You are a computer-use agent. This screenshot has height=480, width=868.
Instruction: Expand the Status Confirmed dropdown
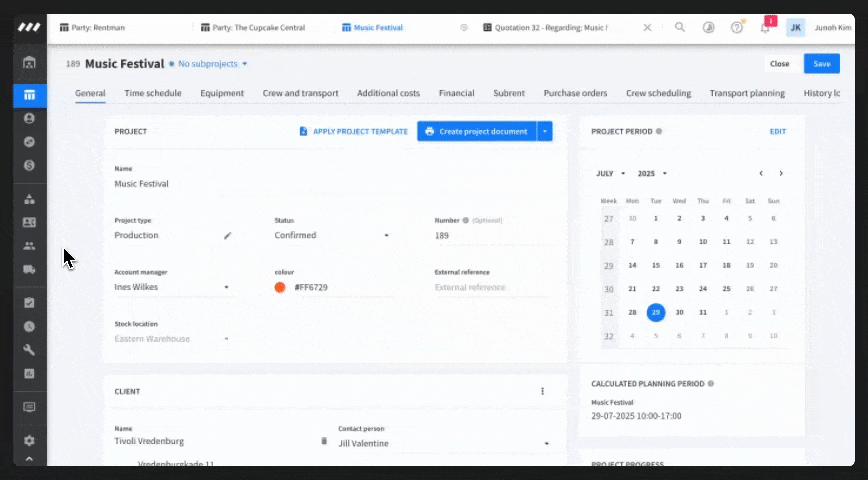(332, 235)
